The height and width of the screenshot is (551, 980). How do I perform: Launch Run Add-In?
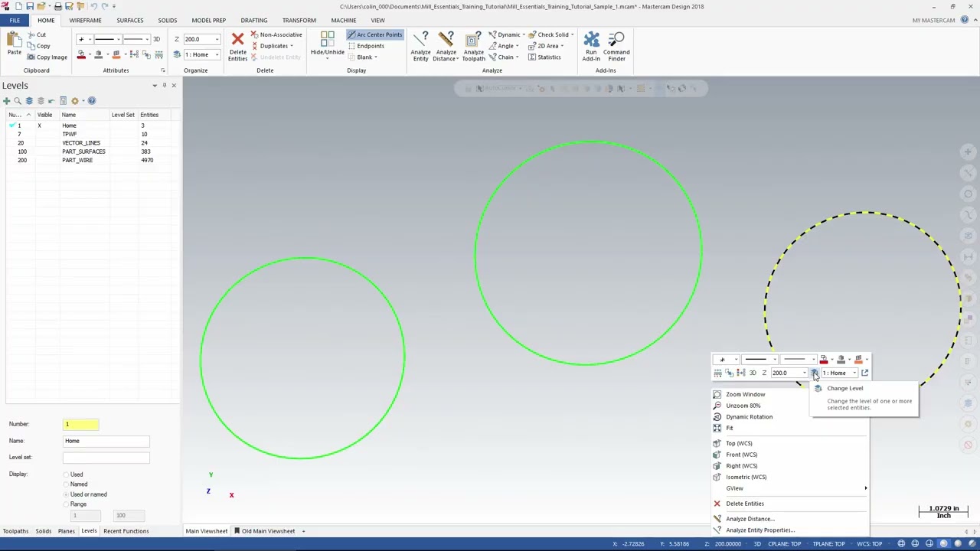tap(591, 46)
